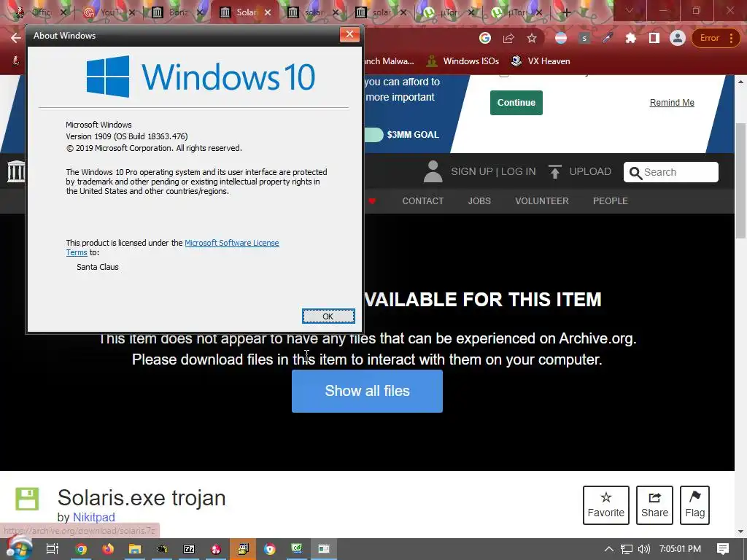Switch to the first µTorrent tab

[449, 12]
